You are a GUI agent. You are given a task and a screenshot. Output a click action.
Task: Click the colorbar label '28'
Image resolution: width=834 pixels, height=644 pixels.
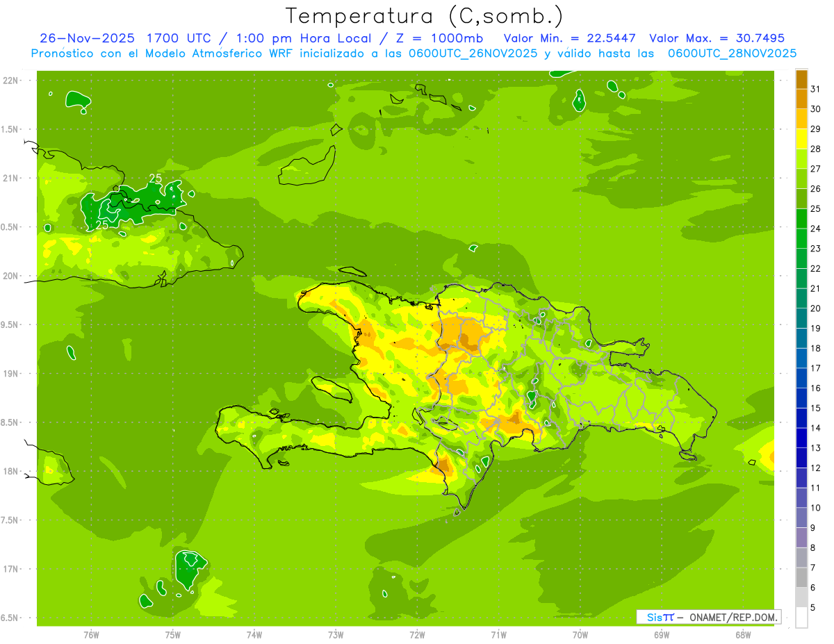coord(816,149)
